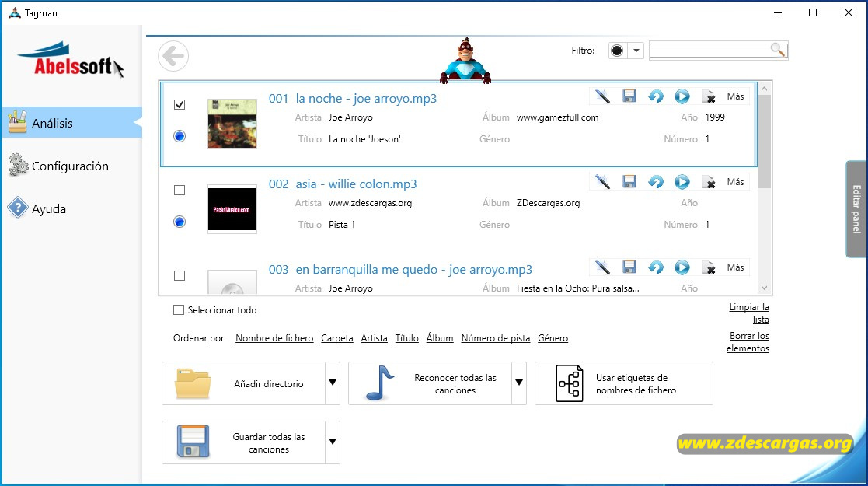Undo changes for la noche track
Image resolution: width=868 pixels, height=486 pixels.
(x=655, y=96)
